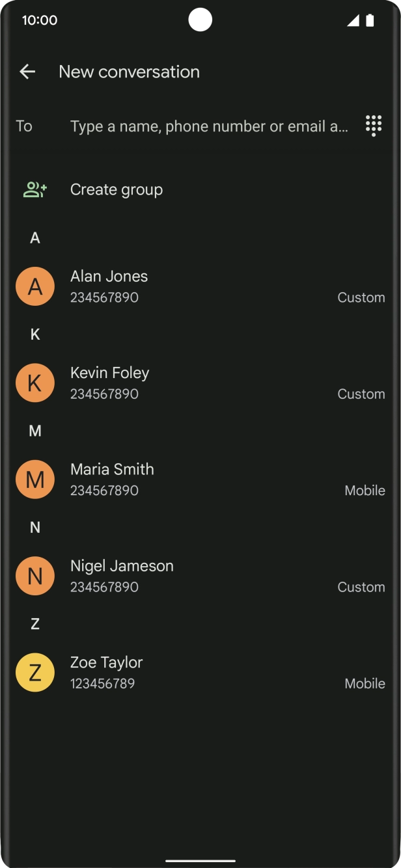
Task: Tap the Custom label for Alan Jones
Action: coord(361,297)
